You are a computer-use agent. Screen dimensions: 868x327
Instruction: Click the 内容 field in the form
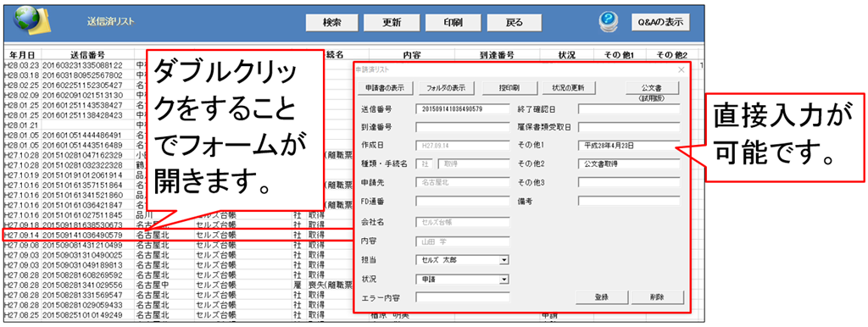tap(462, 241)
